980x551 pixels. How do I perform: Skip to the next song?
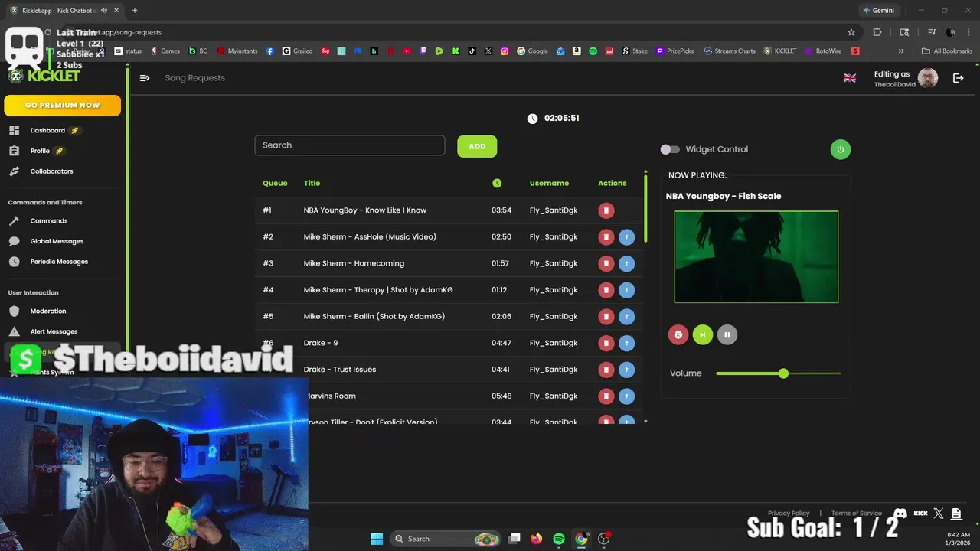tap(702, 334)
